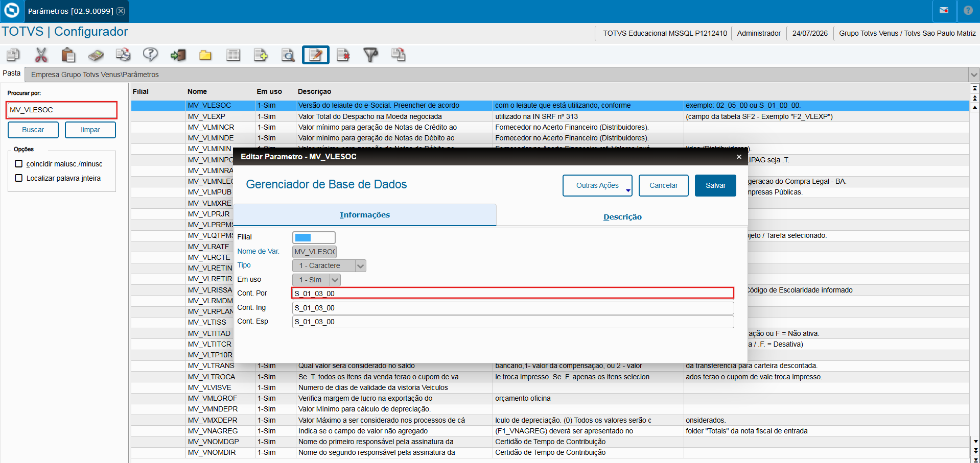Click the table grid toolbar icon
The height and width of the screenshot is (463, 980).
pos(233,55)
